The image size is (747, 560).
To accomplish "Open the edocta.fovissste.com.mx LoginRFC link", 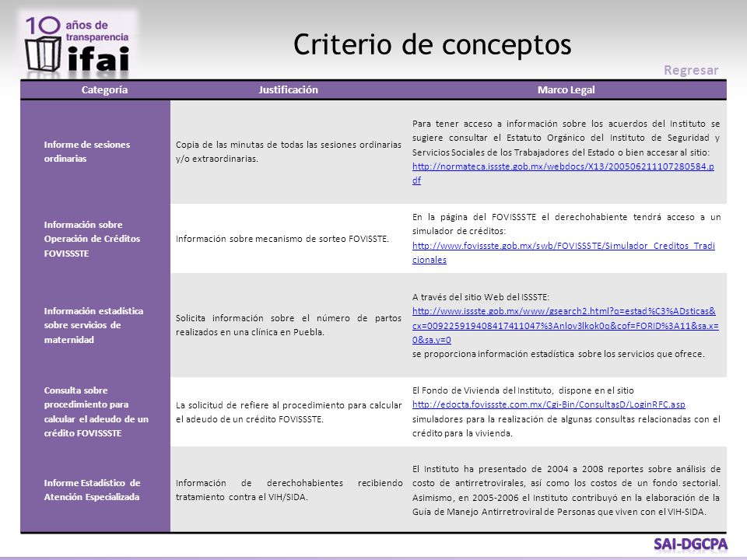I will (x=549, y=404).
